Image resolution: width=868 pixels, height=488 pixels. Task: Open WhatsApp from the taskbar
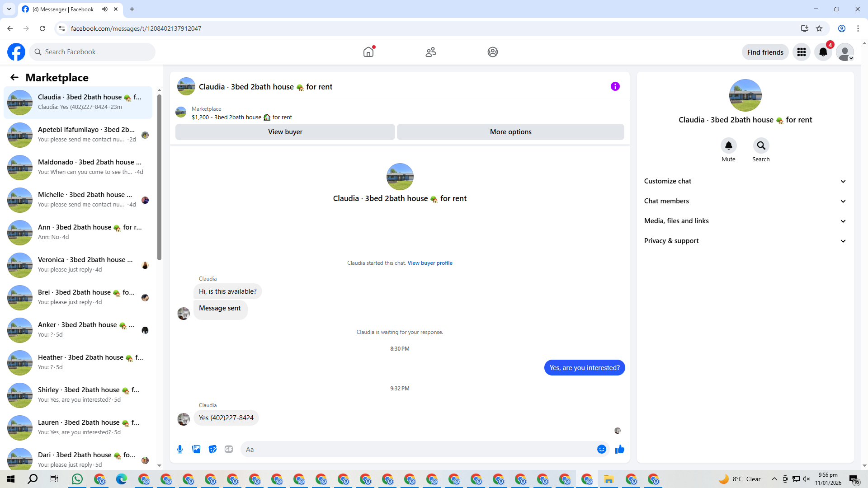point(77,479)
